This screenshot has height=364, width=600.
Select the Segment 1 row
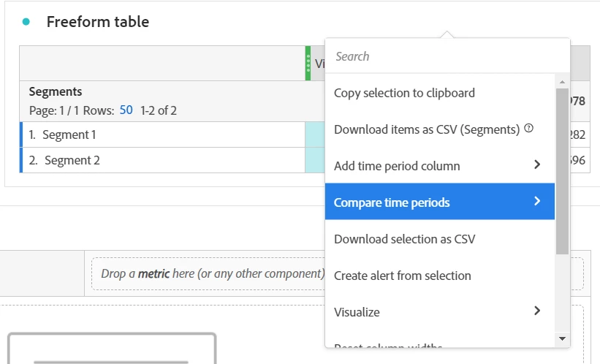69,134
